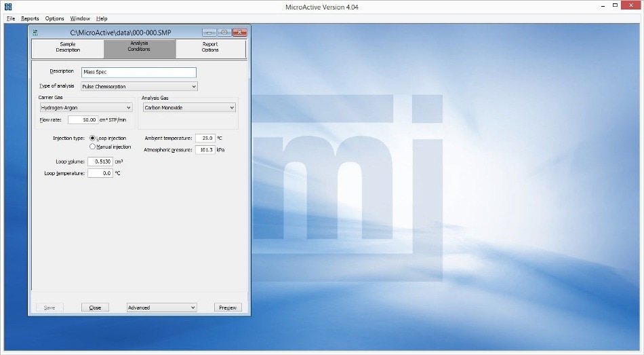This screenshot has height=355, width=644.
Task: Close the MicroActive application
Action: [631, 5]
